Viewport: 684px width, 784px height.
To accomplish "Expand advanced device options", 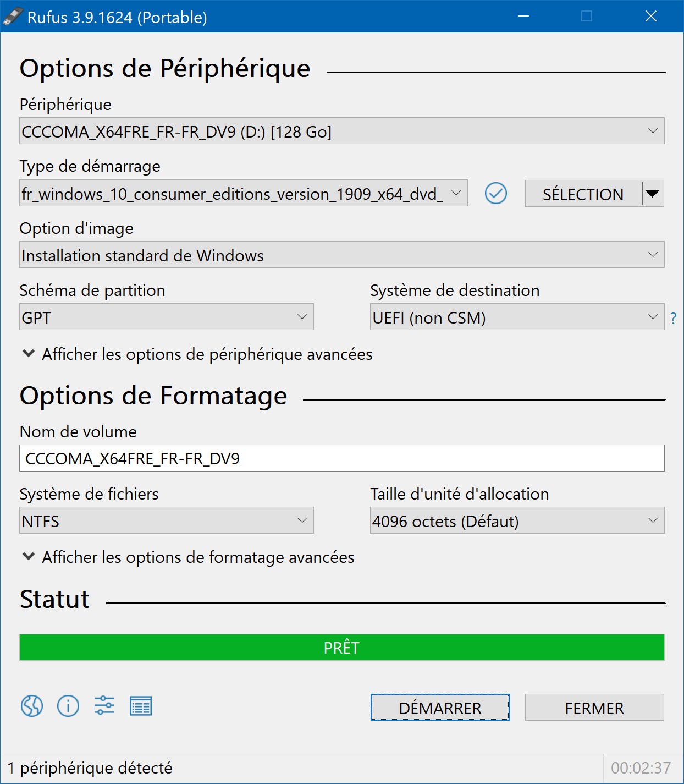I will point(197,354).
